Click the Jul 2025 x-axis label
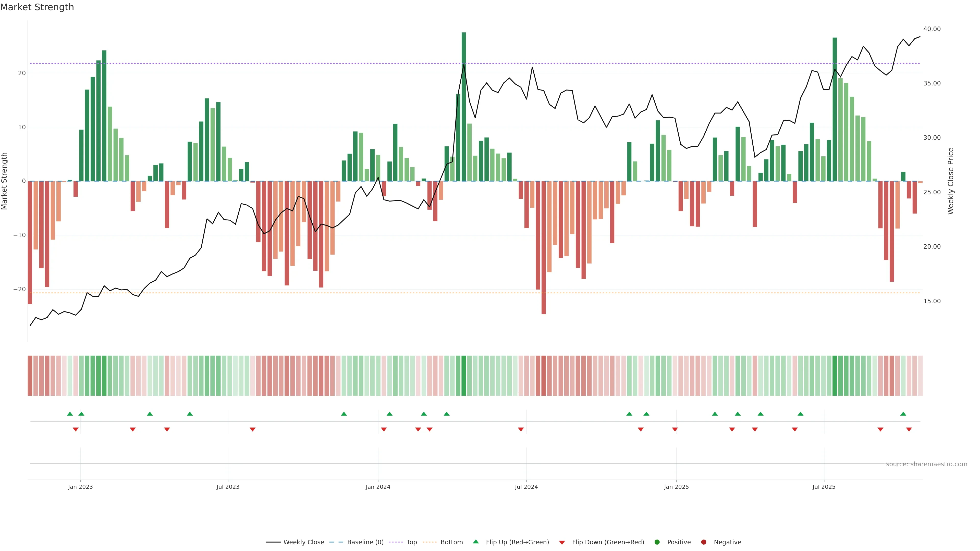 point(824,487)
